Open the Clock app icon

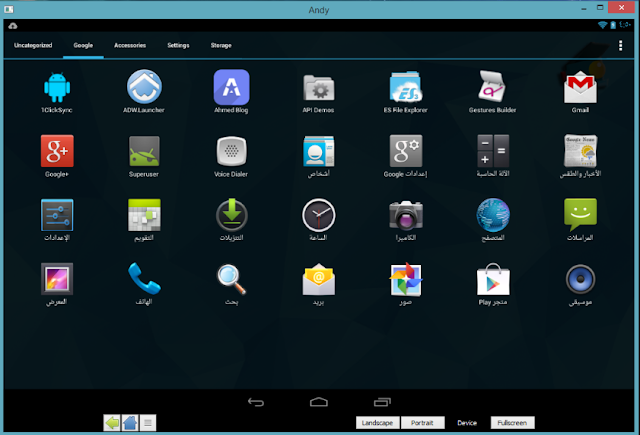point(319,215)
